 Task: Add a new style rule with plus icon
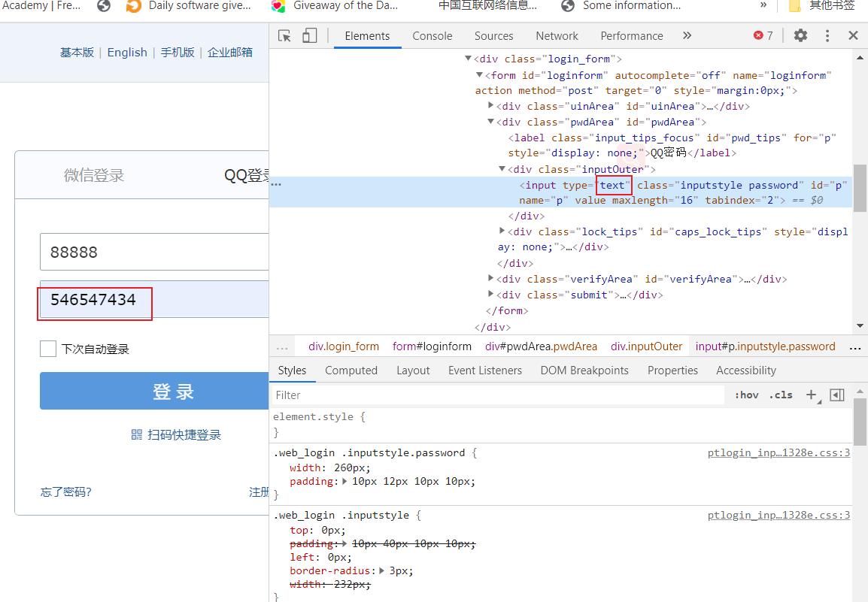coord(811,395)
